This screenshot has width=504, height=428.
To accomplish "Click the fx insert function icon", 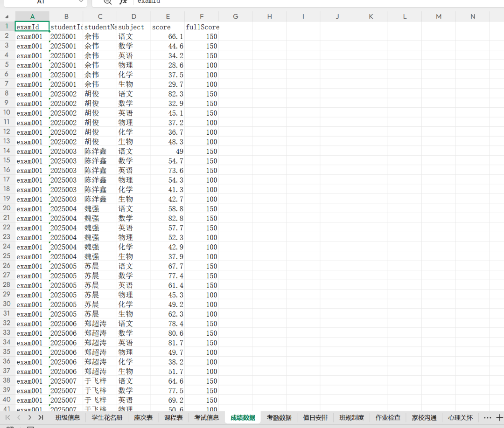I will (123, 2).
